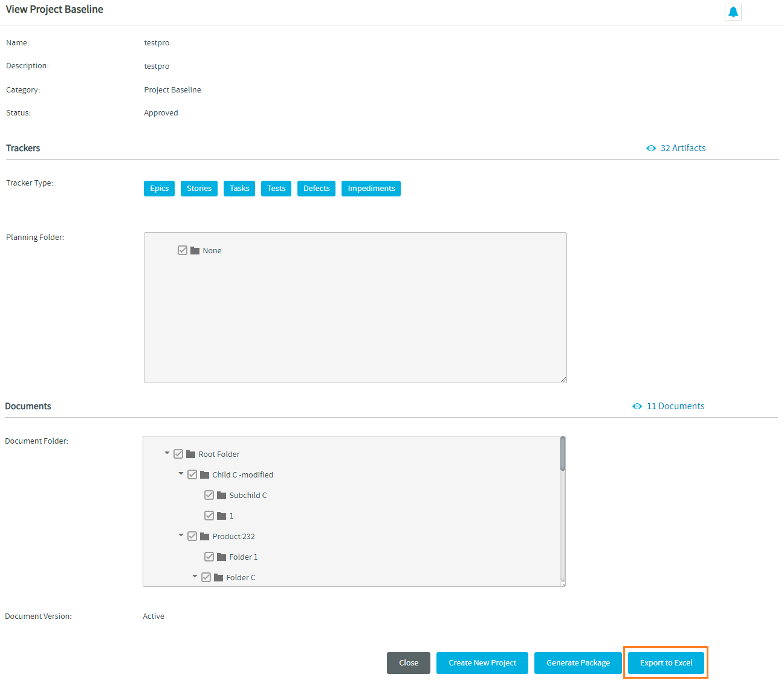This screenshot has width=784, height=686.
Task: Click the Folder 1 folder icon
Action: click(x=221, y=557)
